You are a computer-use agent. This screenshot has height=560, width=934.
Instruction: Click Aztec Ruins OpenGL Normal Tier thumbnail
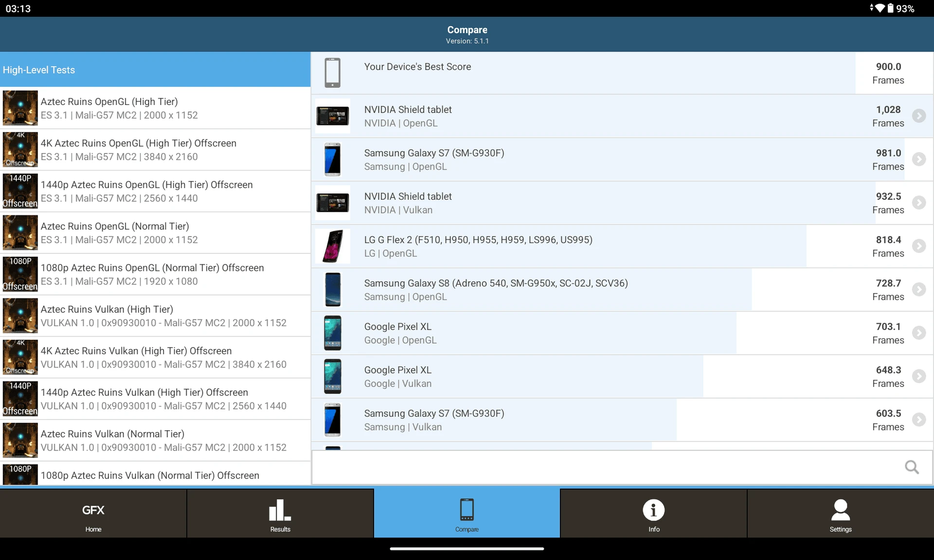coord(20,233)
